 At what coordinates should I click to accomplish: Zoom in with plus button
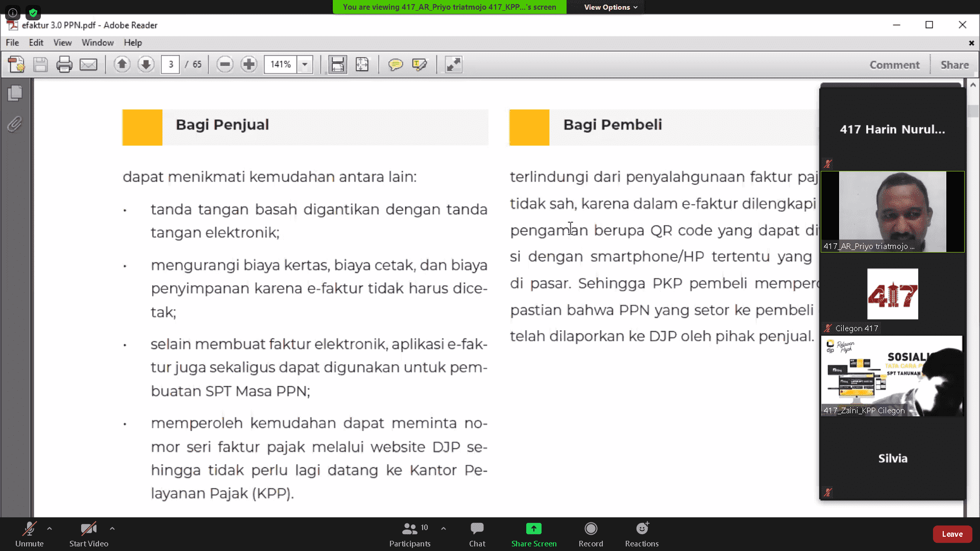(249, 65)
